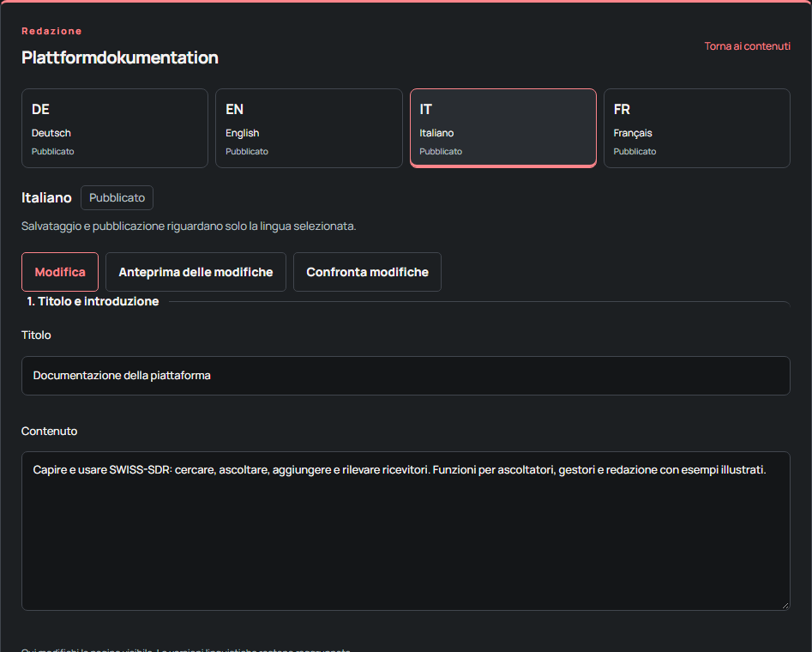812x652 pixels.
Task: Click the Pubblicato badge beside Italiano heading
Action: click(117, 197)
